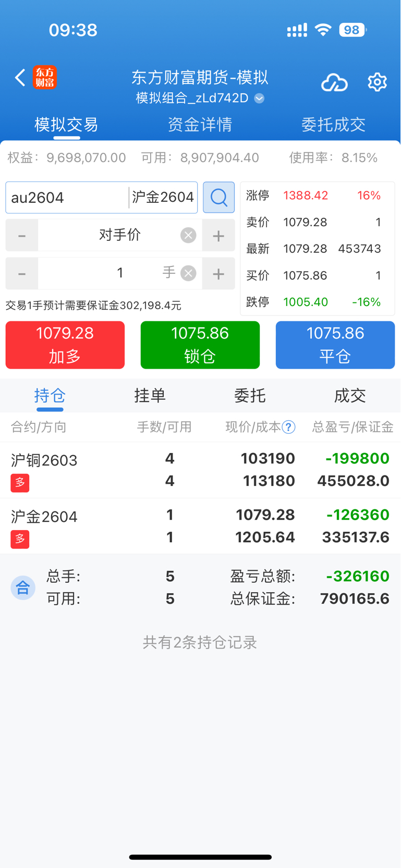Tap the blue 平仓 button
Image resolution: width=401 pixels, height=868 pixels.
click(x=335, y=345)
